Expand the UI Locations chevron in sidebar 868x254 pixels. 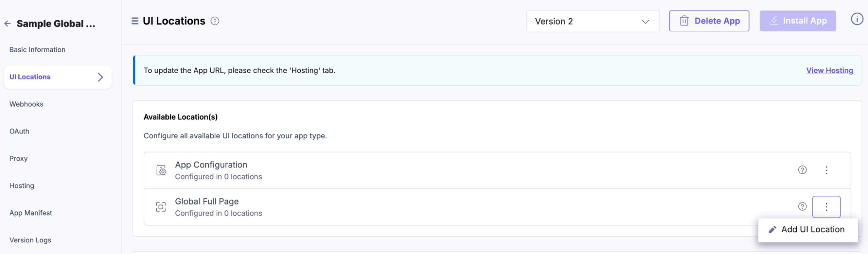100,77
